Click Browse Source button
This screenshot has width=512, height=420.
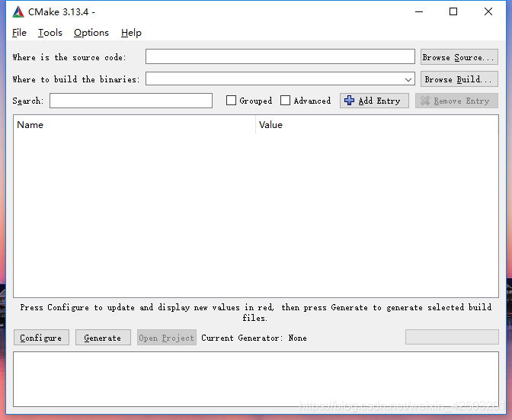coord(459,57)
